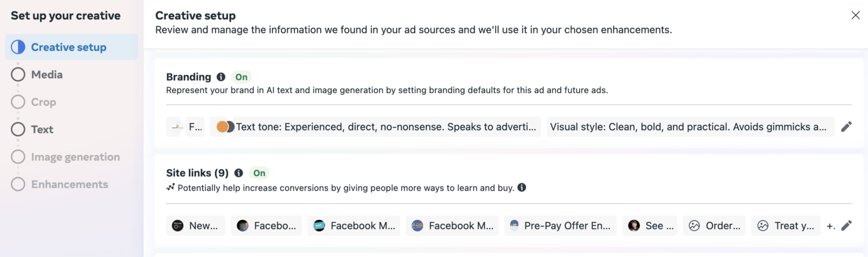
Task: Click info icon after 'learn and buy'
Action: coord(522,188)
